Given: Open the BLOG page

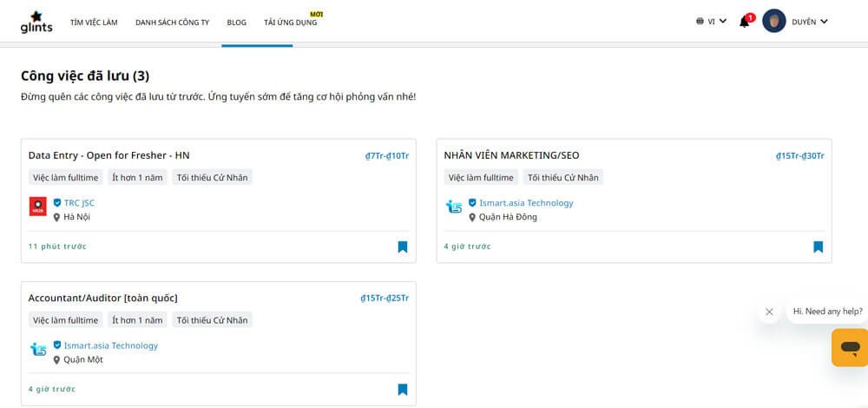Looking at the screenshot, I should coord(236,23).
